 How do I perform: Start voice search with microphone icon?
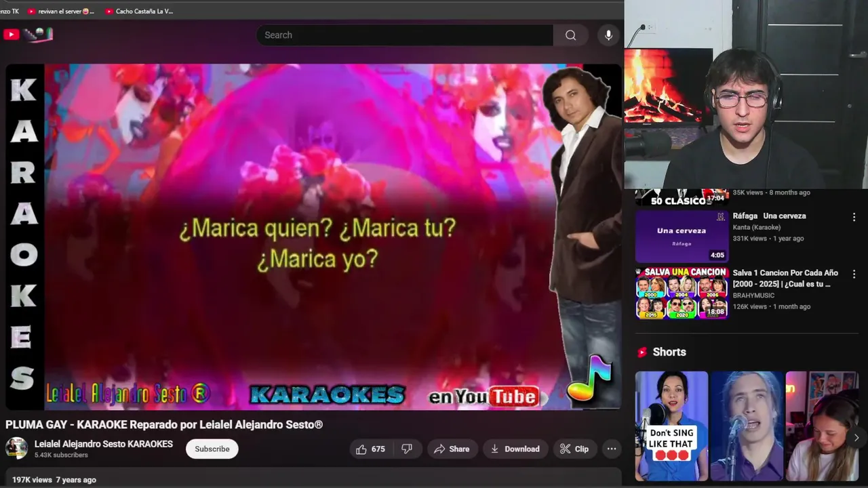pyautogui.click(x=609, y=35)
